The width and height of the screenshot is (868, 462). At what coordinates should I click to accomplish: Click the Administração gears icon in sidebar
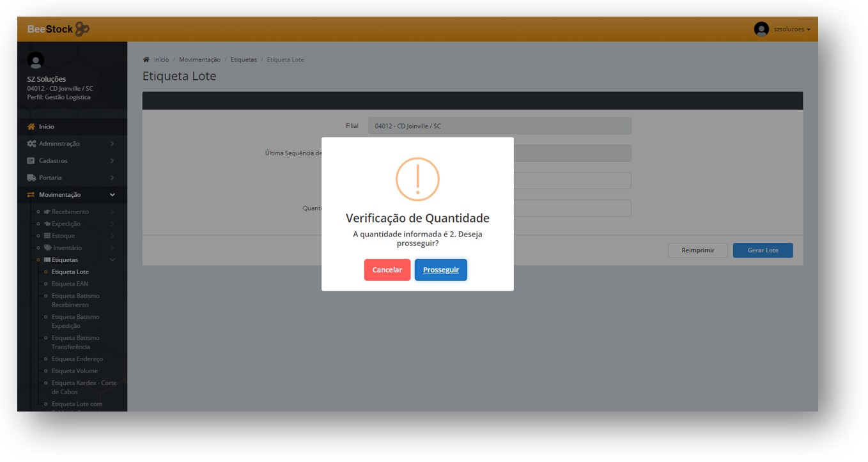coord(31,144)
